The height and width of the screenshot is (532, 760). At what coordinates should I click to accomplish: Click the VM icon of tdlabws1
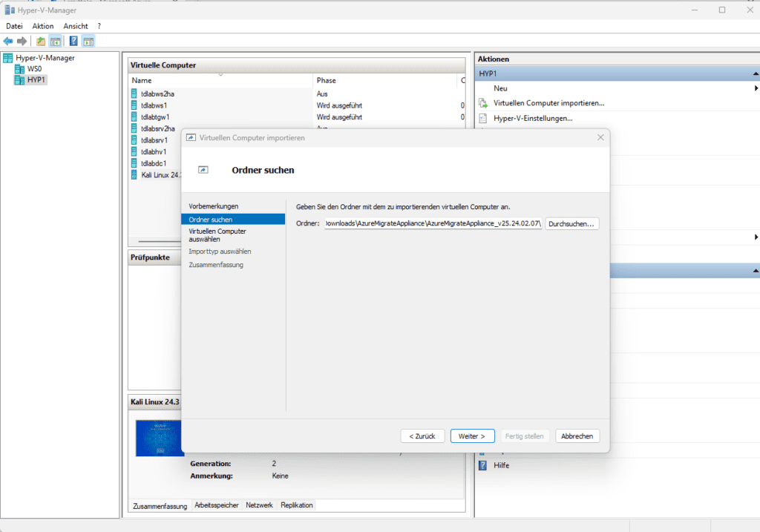tap(134, 105)
